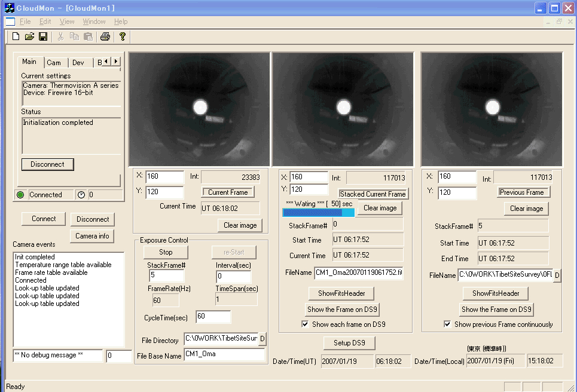The width and height of the screenshot is (577, 392).
Task: Open the View menu
Action: (67, 22)
